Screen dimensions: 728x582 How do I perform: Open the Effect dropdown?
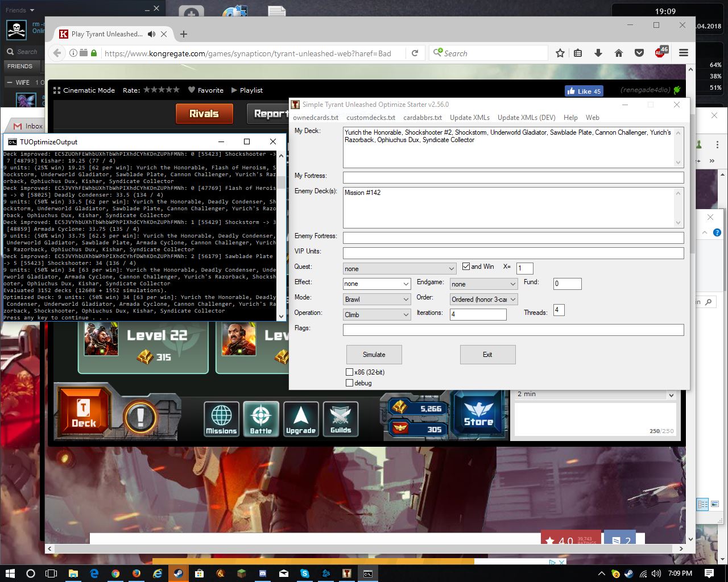coord(377,284)
